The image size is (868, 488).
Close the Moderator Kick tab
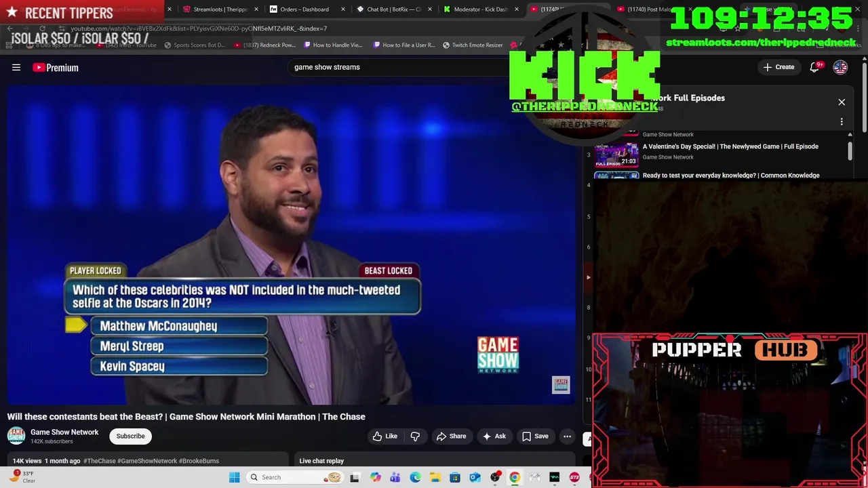coord(517,9)
